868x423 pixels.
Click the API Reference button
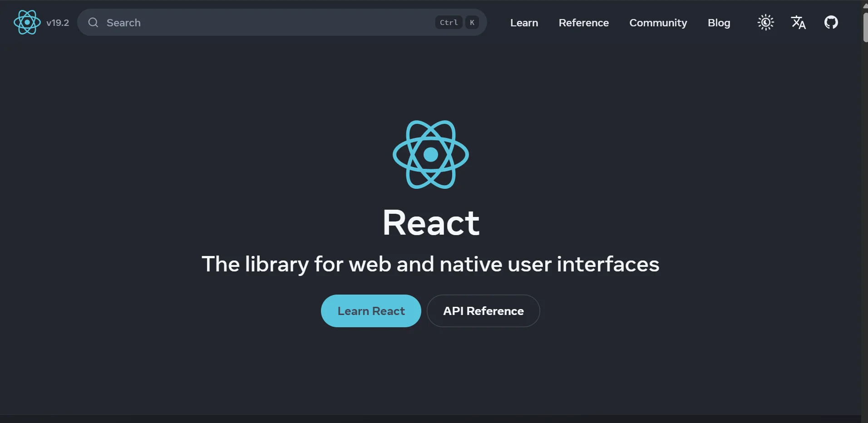coord(483,310)
